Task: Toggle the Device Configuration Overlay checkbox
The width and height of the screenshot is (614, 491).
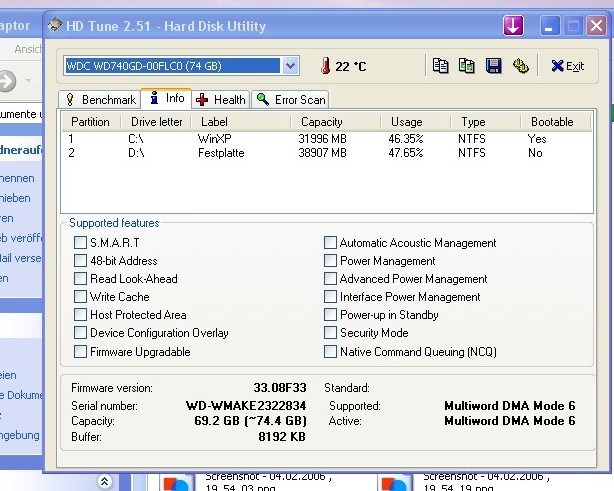Action: (x=80, y=332)
